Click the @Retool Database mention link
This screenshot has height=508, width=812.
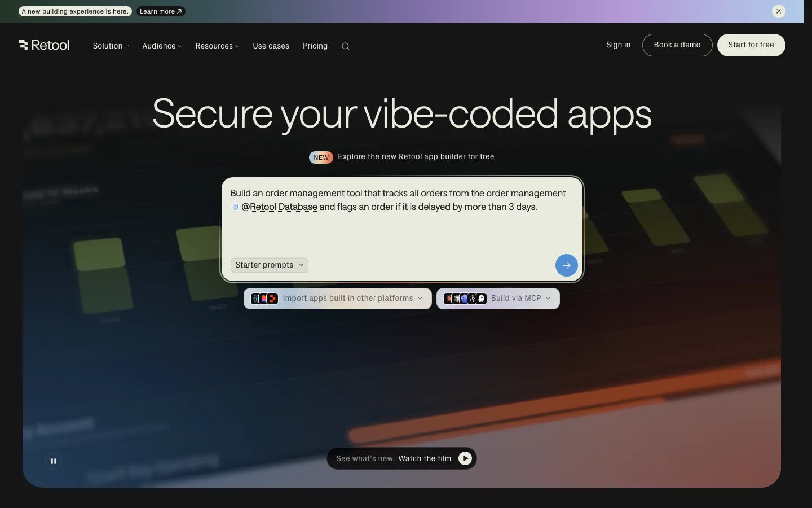coord(279,207)
